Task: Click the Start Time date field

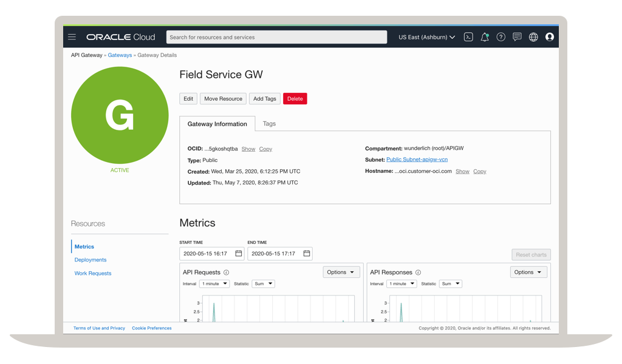Action: pos(211,254)
